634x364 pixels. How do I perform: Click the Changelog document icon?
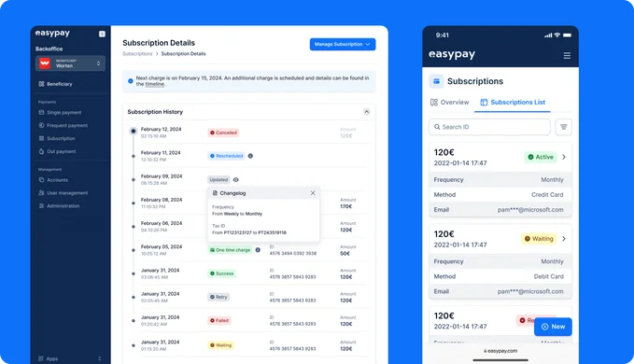click(x=215, y=193)
